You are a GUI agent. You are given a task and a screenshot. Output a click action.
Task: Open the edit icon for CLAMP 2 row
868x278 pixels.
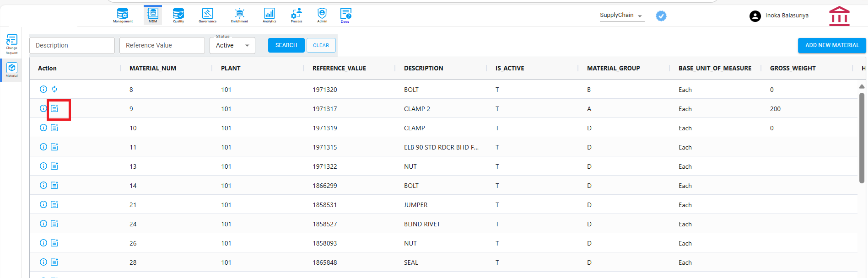[x=54, y=108]
